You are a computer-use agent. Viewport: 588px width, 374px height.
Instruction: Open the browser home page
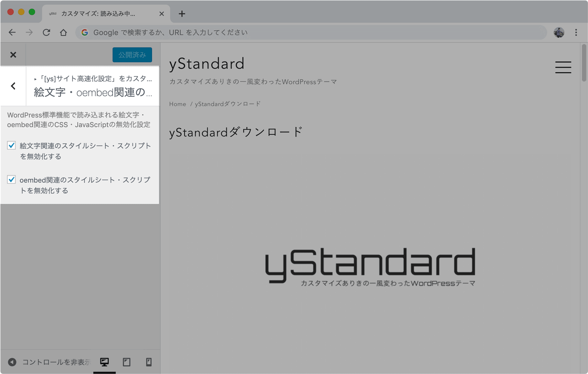tap(64, 32)
